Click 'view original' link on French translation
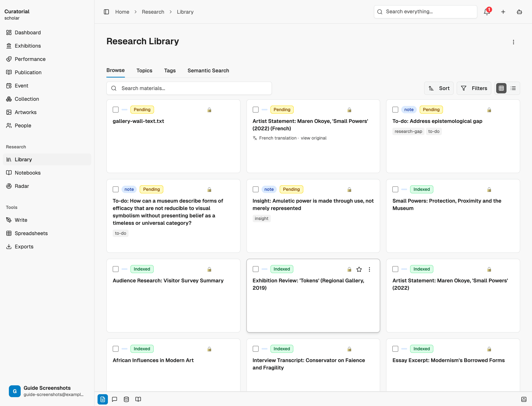Viewport: 532px width, 406px height. tap(313, 138)
